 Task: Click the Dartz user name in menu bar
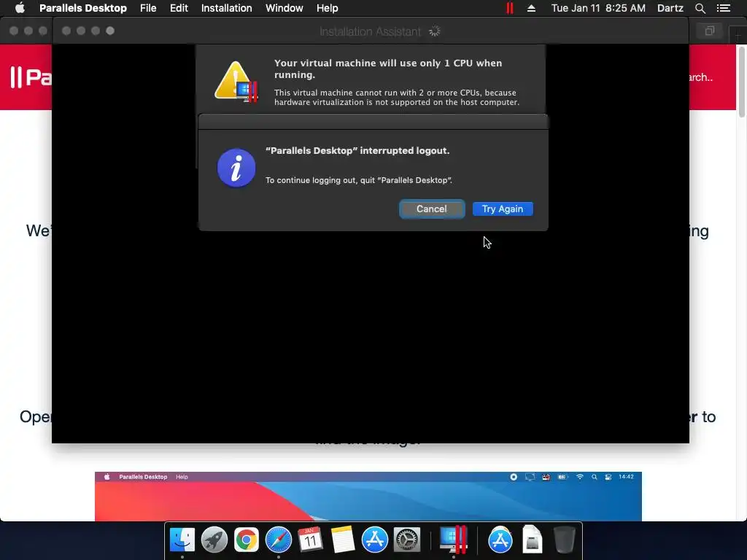(x=670, y=8)
